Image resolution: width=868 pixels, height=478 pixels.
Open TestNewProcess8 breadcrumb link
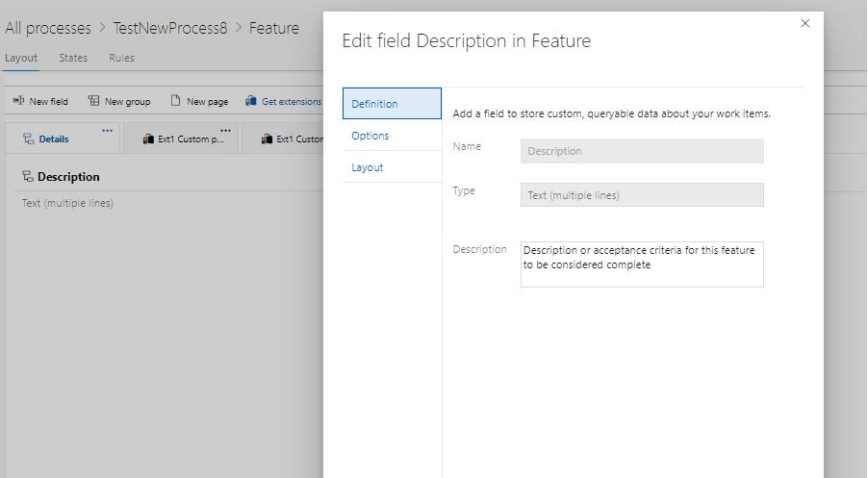(x=170, y=28)
